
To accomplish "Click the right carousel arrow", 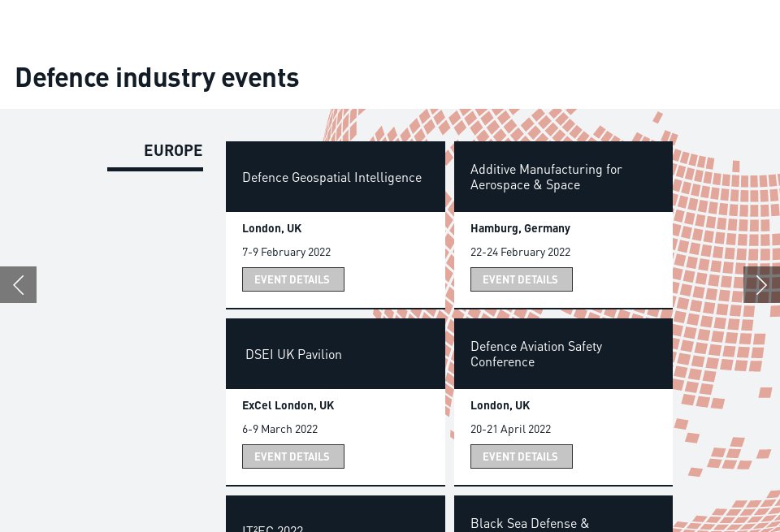I will (760, 284).
